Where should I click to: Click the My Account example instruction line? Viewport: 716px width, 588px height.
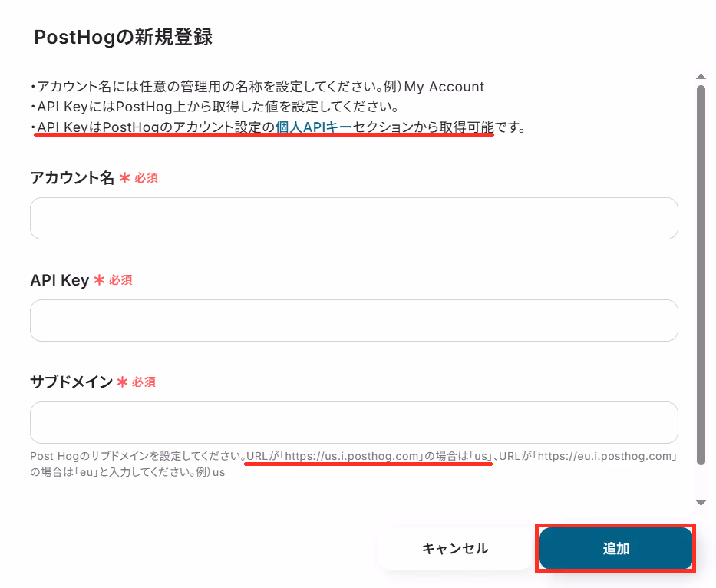(x=258, y=86)
